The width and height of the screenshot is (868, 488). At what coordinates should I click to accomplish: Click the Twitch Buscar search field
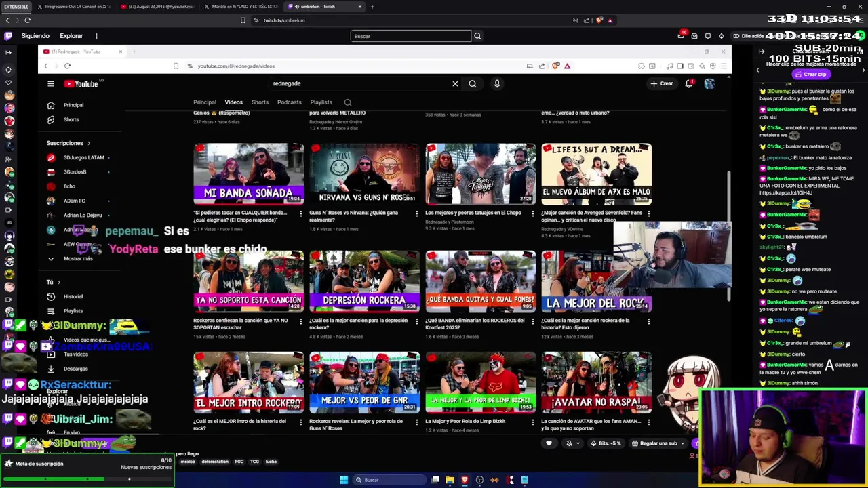click(x=411, y=36)
